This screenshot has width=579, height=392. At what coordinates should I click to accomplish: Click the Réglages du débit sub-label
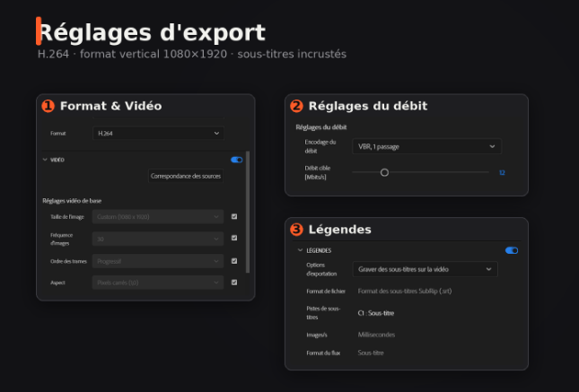coord(321,127)
